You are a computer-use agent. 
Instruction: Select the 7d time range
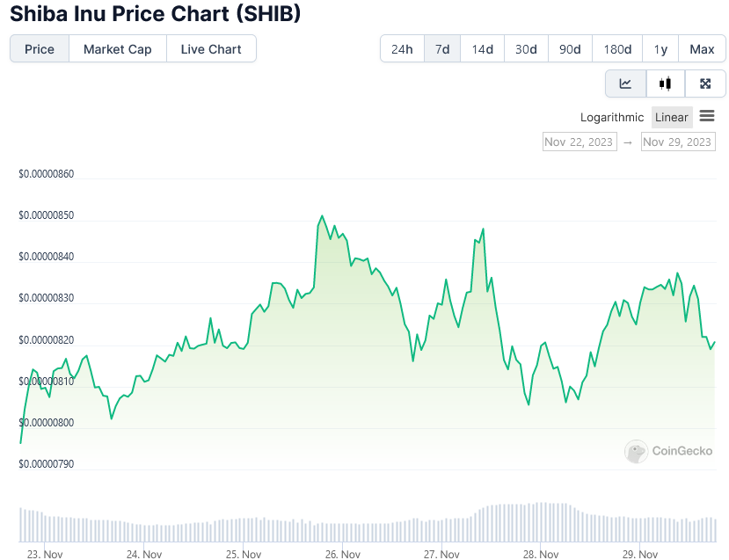tap(442, 49)
